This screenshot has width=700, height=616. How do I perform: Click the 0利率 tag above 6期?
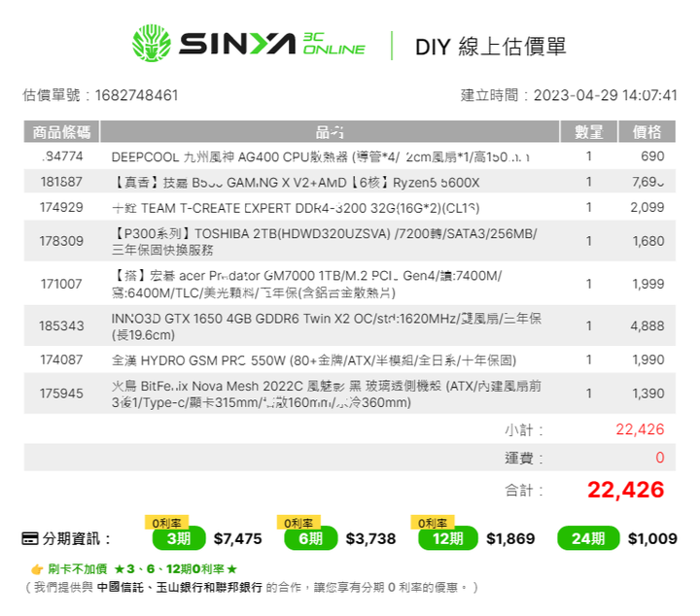298,523
